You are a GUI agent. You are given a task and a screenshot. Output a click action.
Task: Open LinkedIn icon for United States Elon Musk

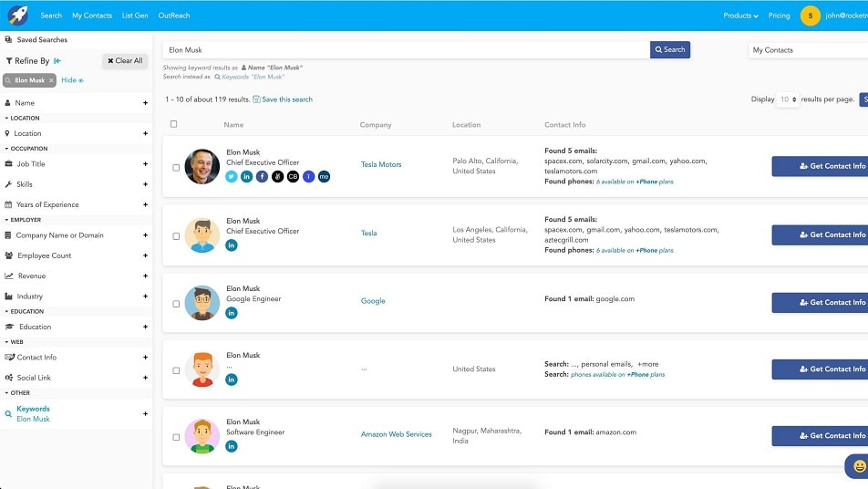(232, 380)
